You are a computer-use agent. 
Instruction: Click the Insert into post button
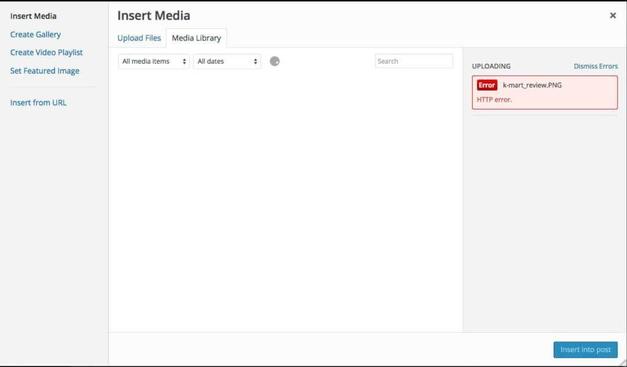(x=585, y=349)
